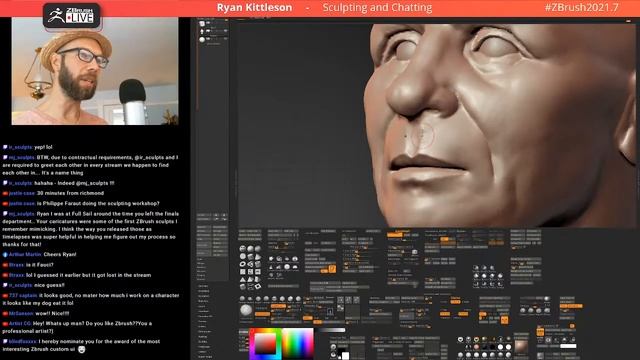The height and width of the screenshot is (360, 640).
Task: Click the Sculpting and Chatting stream title
Action: click(x=377, y=7)
